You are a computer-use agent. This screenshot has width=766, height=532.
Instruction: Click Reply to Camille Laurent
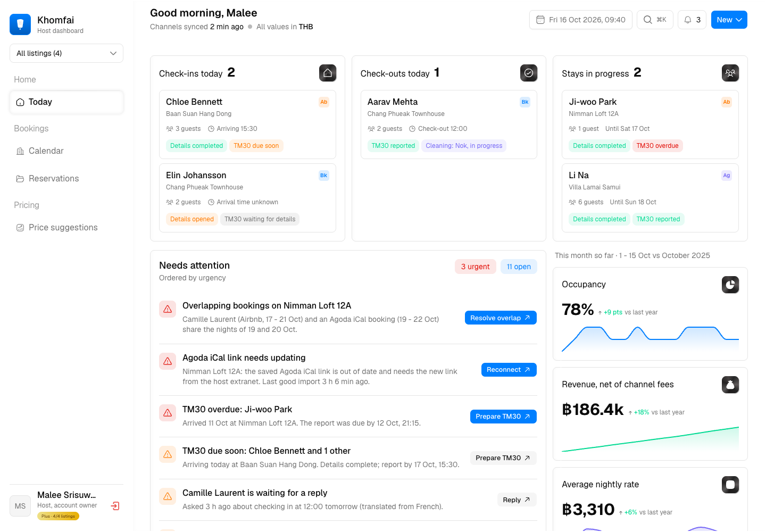517,500
